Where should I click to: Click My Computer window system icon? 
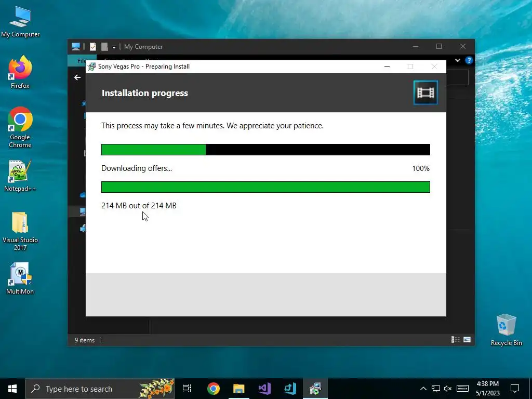pyautogui.click(x=76, y=46)
